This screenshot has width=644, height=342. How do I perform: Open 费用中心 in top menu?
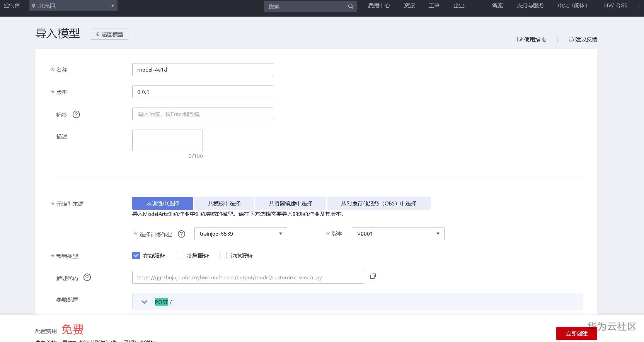click(x=379, y=6)
